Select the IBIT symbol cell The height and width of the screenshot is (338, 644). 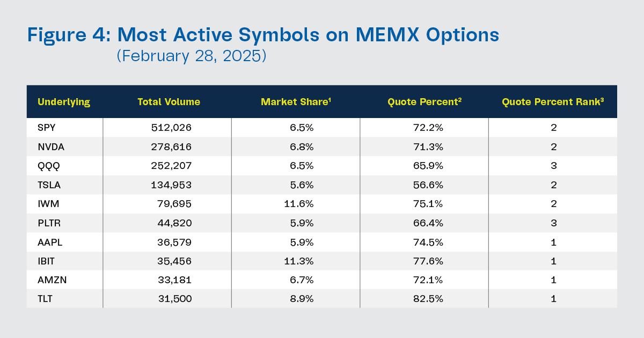(46, 261)
